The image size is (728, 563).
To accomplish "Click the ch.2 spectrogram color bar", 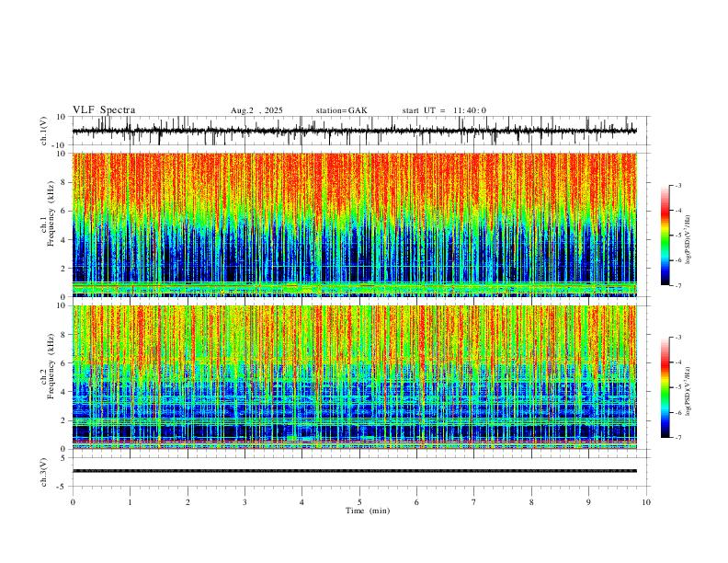I will pyautogui.click(x=665, y=387).
